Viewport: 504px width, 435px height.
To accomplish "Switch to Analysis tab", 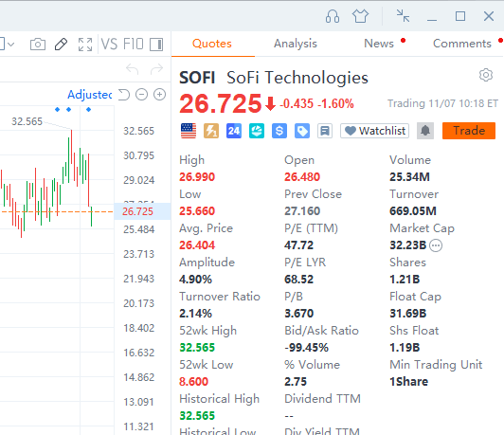I will pos(296,44).
